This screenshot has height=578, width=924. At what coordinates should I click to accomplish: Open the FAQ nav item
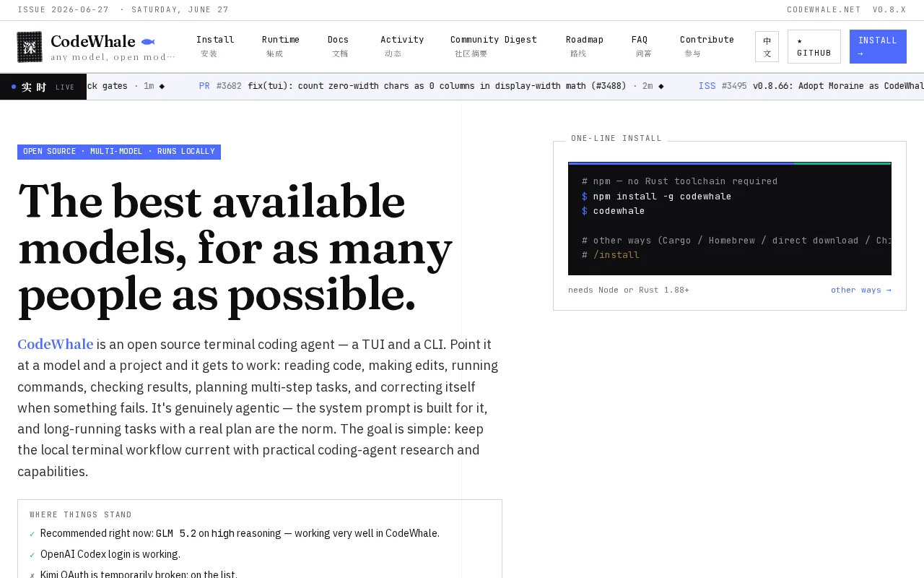(x=640, y=46)
